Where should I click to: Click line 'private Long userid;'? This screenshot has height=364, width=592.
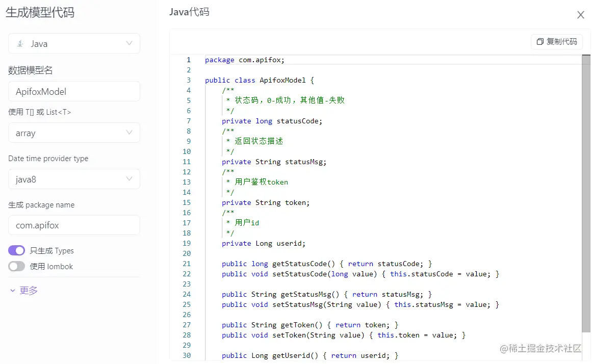pyautogui.click(x=264, y=243)
